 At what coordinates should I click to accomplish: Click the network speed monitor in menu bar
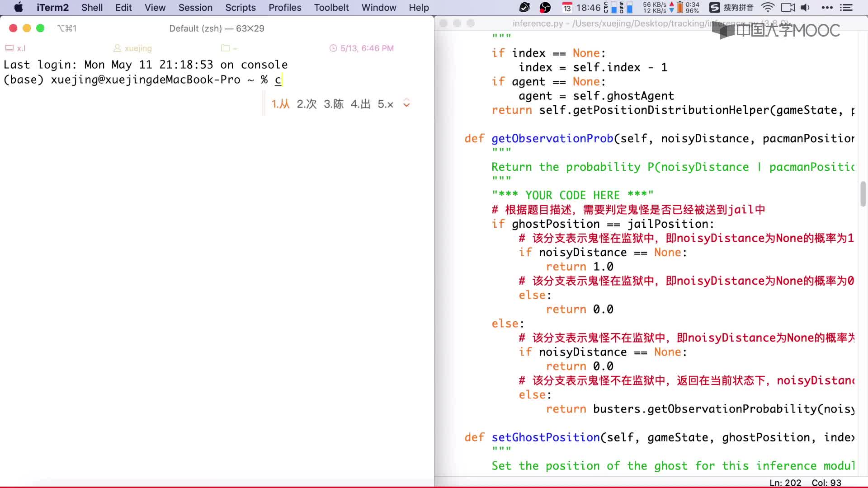(658, 7)
